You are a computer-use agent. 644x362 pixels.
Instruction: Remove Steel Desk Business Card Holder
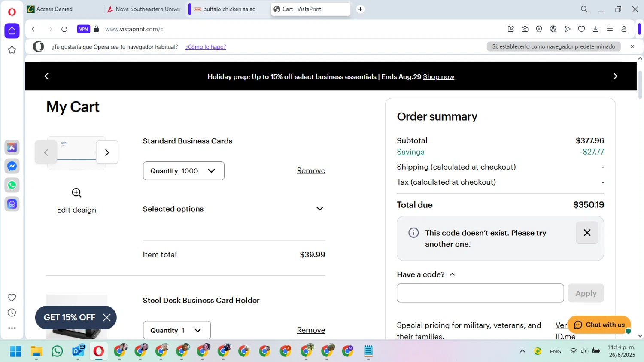point(311,330)
